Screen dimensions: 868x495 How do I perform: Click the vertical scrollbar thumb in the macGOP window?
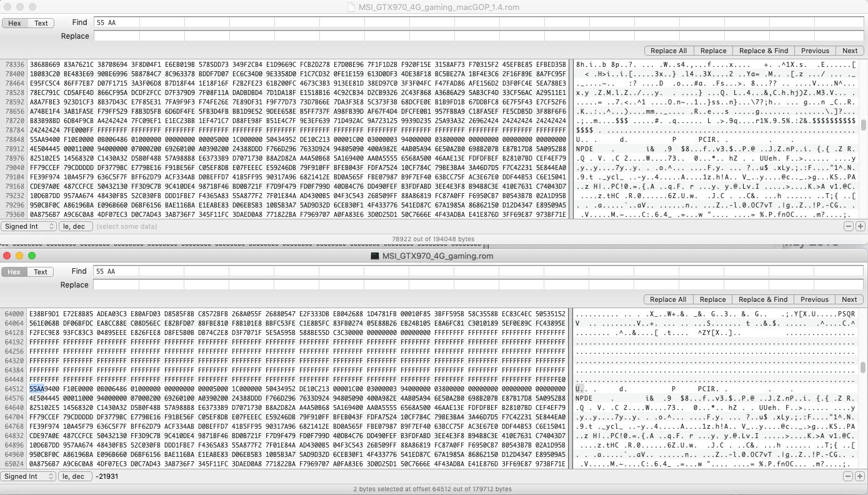(x=864, y=125)
